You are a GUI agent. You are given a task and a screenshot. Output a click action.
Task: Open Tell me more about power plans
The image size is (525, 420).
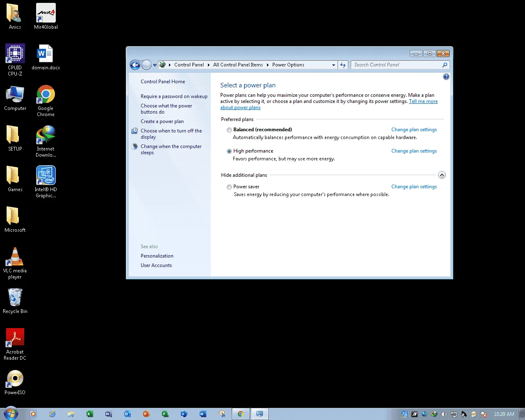[x=423, y=101]
